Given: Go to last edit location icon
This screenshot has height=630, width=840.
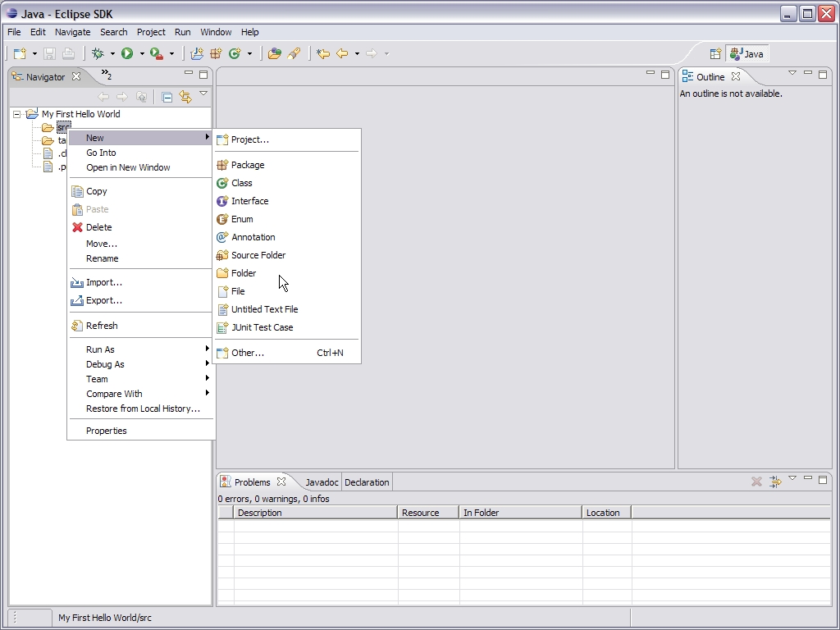Looking at the screenshot, I should [x=322, y=53].
